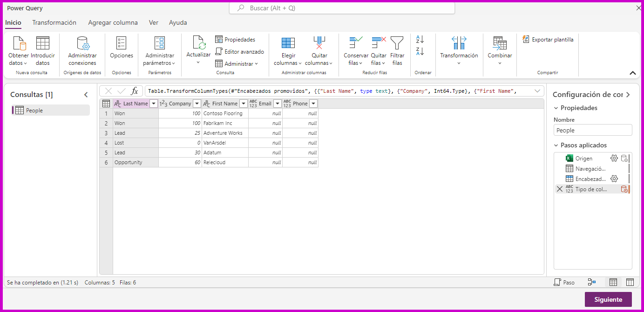Open the Editor avanzado

239,52
